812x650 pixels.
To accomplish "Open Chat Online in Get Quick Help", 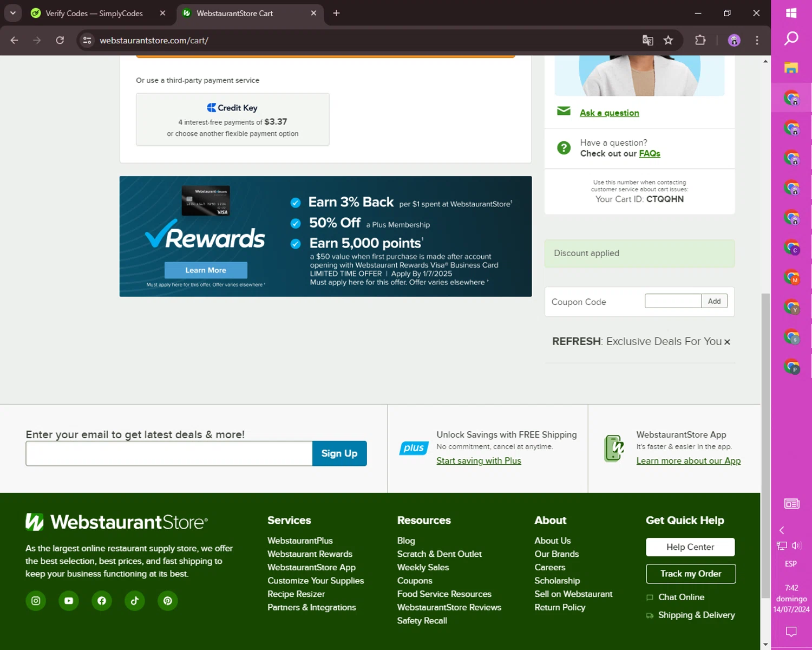I will click(681, 597).
